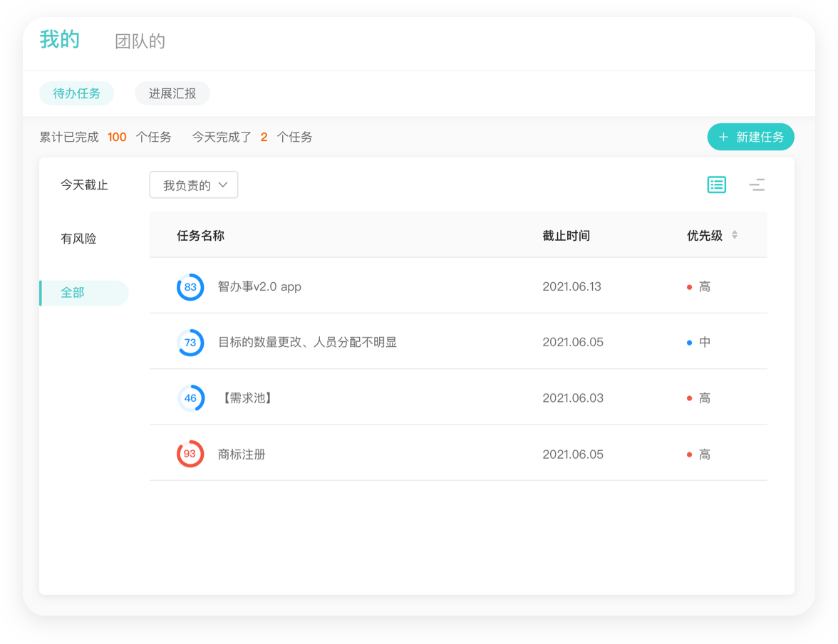This screenshot has height=644, width=838.
Task: Select the 我的 tab
Action: (x=60, y=40)
